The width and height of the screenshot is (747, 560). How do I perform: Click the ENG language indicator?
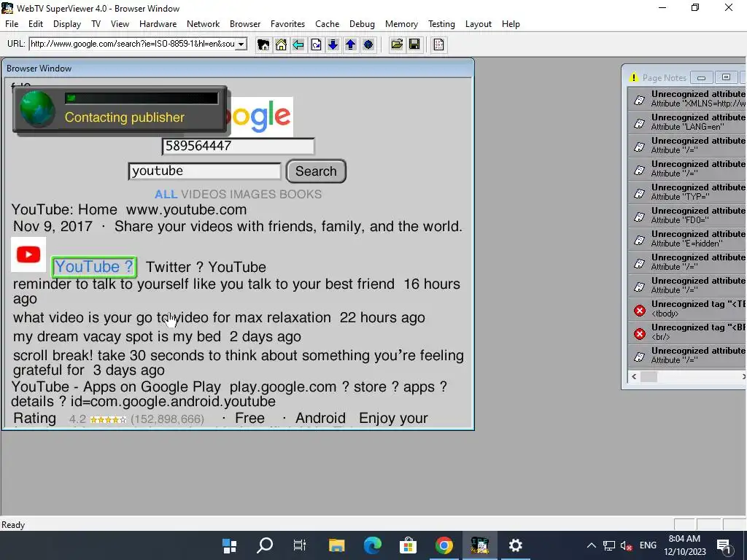click(x=648, y=545)
